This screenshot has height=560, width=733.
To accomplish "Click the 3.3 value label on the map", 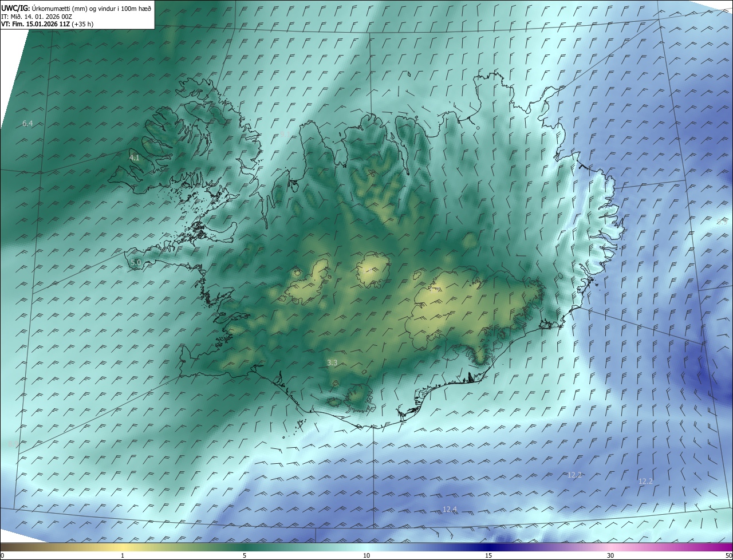I will pyautogui.click(x=332, y=362).
